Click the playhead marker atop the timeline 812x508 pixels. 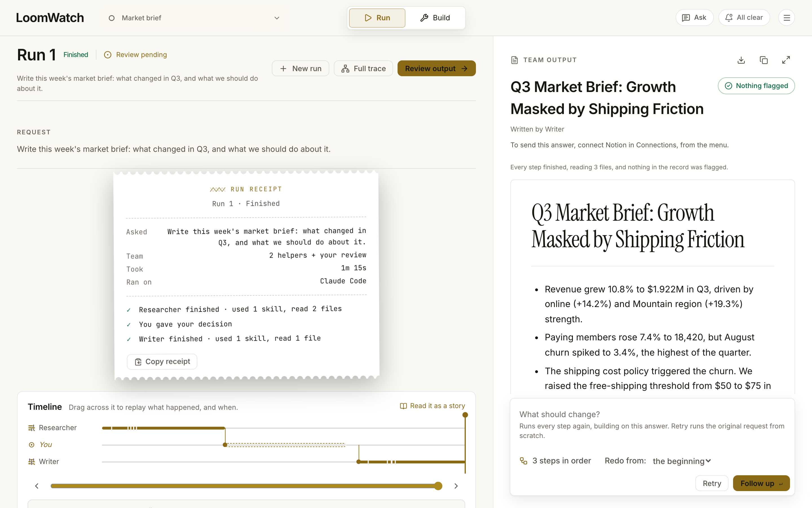click(x=465, y=415)
